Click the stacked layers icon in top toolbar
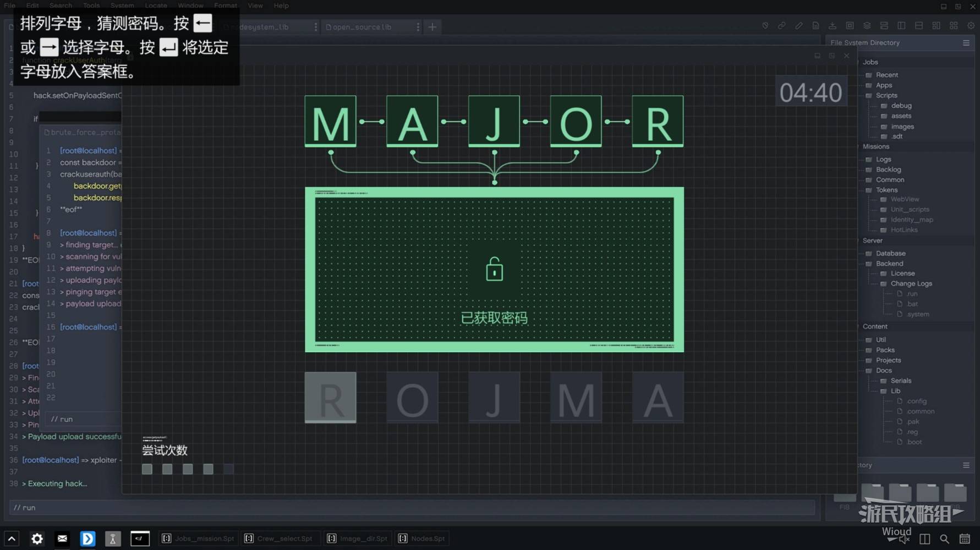Image resolution: width=980 pixels, height=550 pixels. 867,26
